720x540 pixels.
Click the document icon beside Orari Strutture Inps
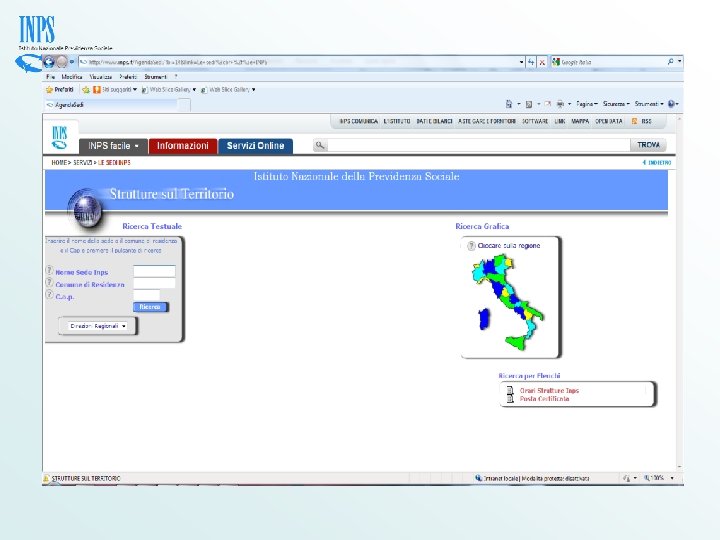click(x=510, y=390)
